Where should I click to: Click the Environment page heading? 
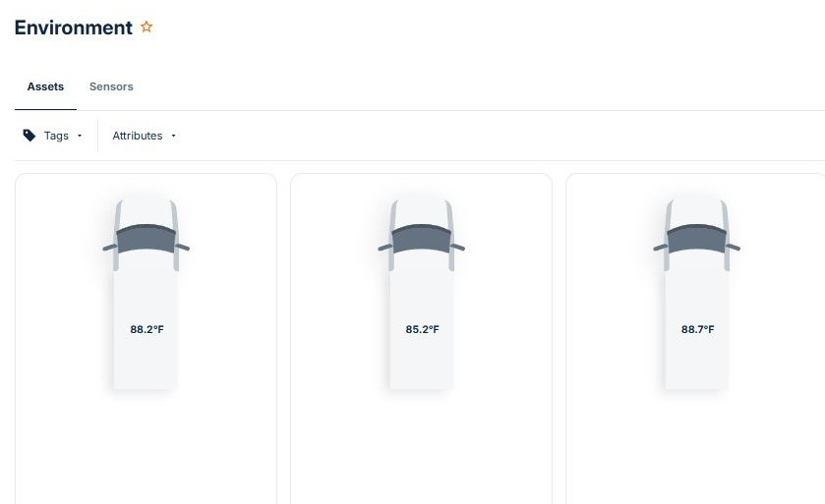click(73, 28)
